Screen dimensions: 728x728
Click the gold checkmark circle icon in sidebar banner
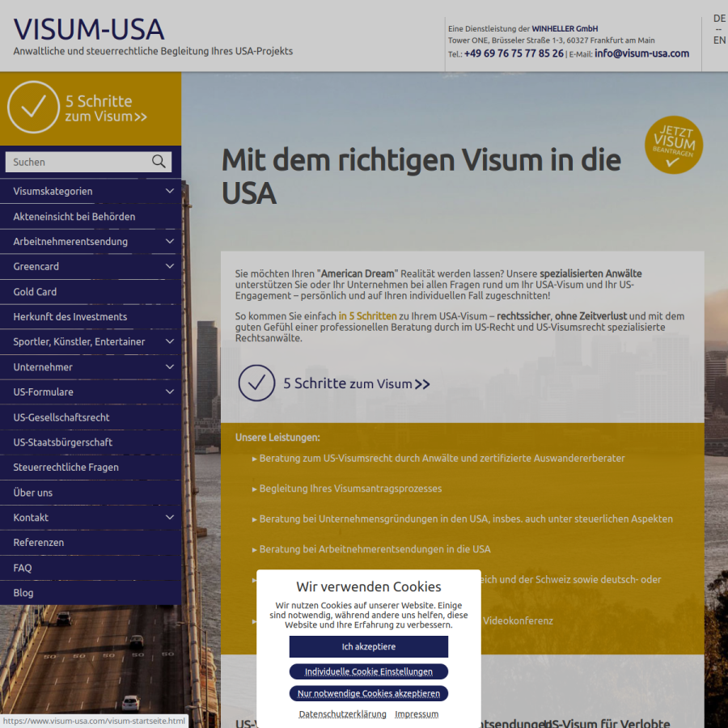33,108
